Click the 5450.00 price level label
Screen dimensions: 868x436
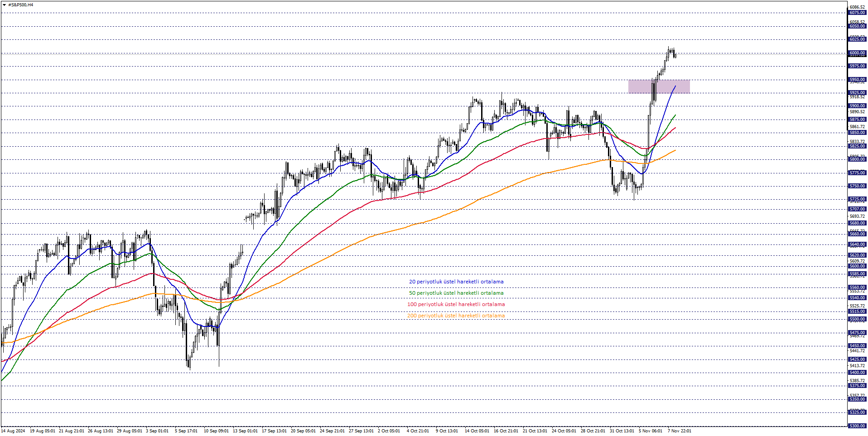[857, 346]
